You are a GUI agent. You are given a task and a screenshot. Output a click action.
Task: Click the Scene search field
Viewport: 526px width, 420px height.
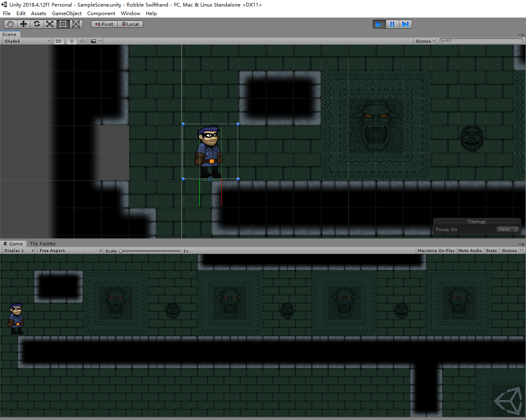point(481,41)
